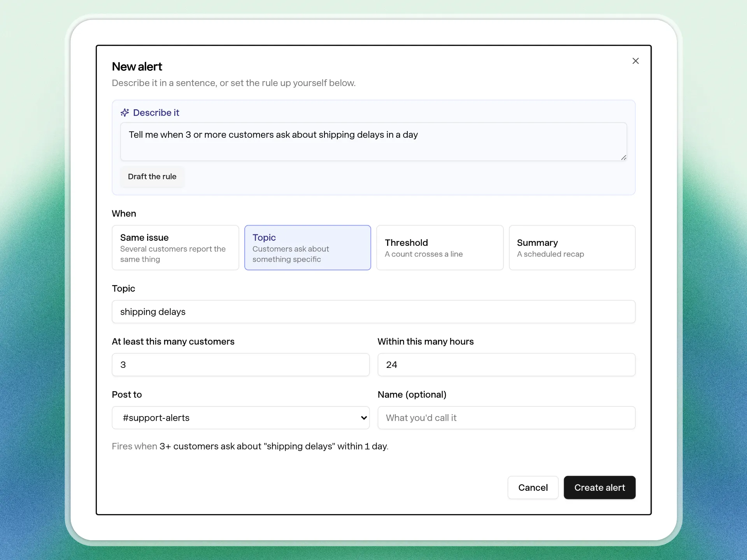Cancel the new alert
The image size is (747, 560).
tap(533, 488)
